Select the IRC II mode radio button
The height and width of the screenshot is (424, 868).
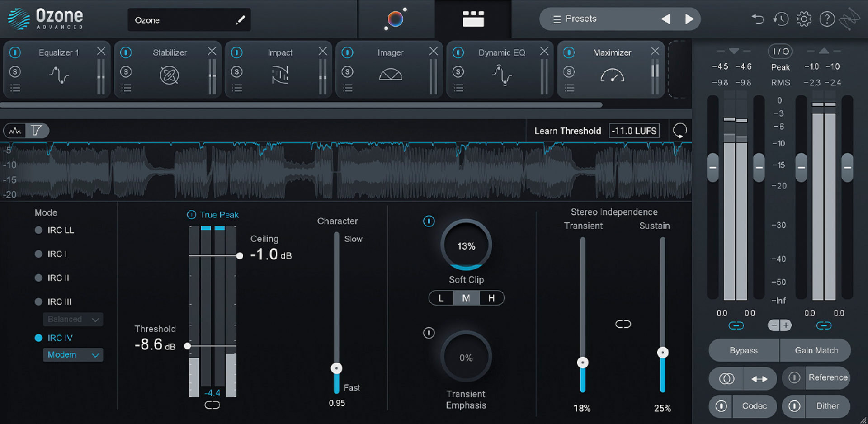(x=38, y=278)
